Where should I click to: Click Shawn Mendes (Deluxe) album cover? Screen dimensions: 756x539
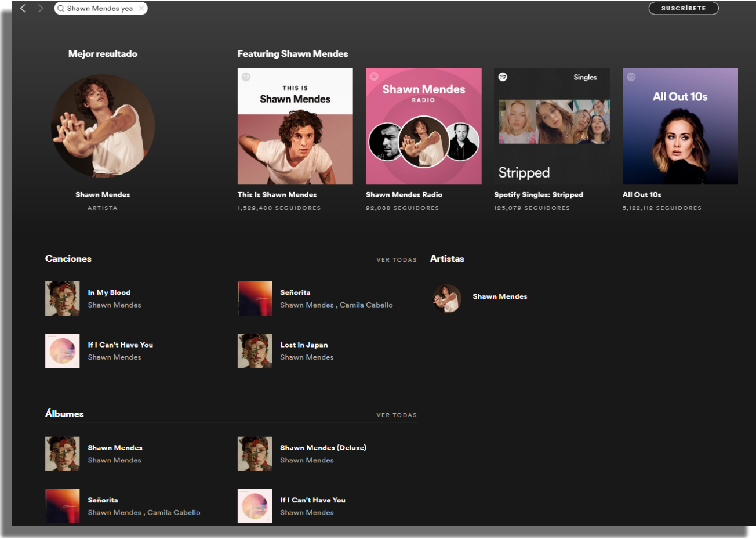[x=255, y=454]
